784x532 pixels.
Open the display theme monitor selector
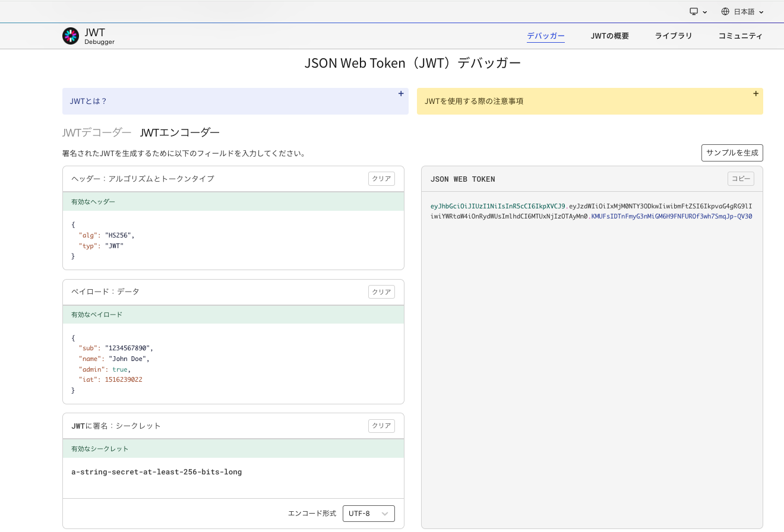(x=698, y=12)
